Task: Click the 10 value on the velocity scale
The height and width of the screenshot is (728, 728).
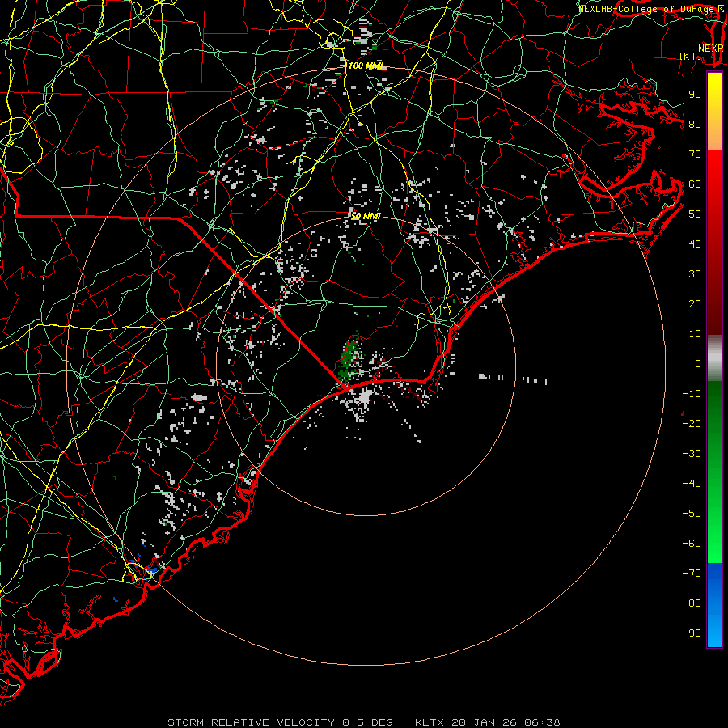Action: click(695, 334)
